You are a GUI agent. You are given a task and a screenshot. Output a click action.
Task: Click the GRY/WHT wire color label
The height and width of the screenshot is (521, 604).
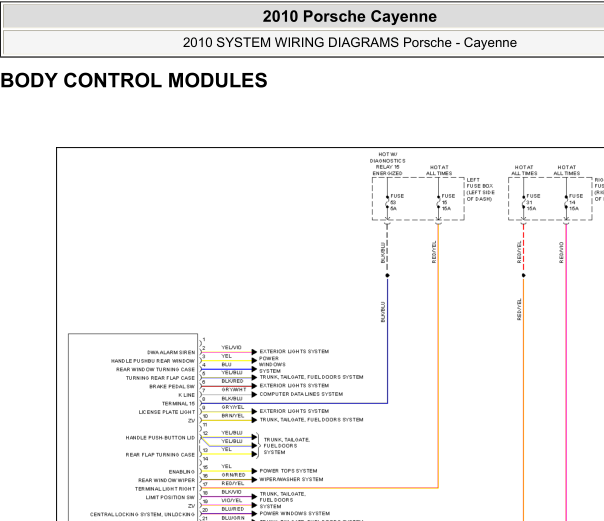point(234,390)
